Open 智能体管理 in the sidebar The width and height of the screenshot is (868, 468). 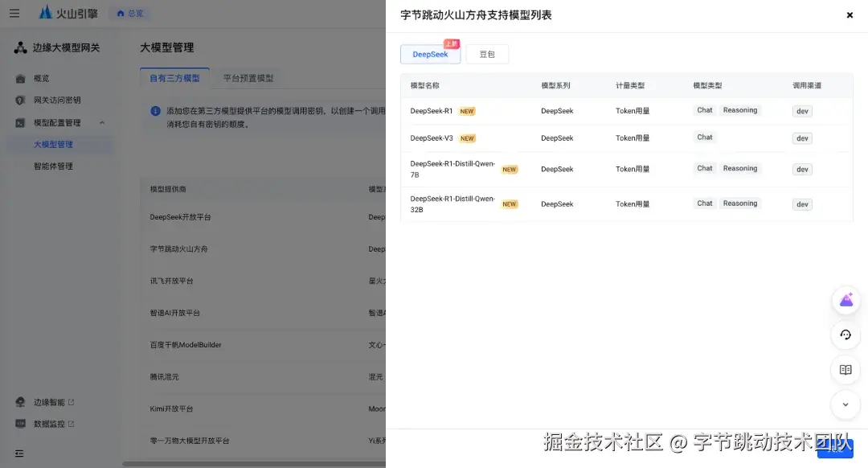pos(53,166)
